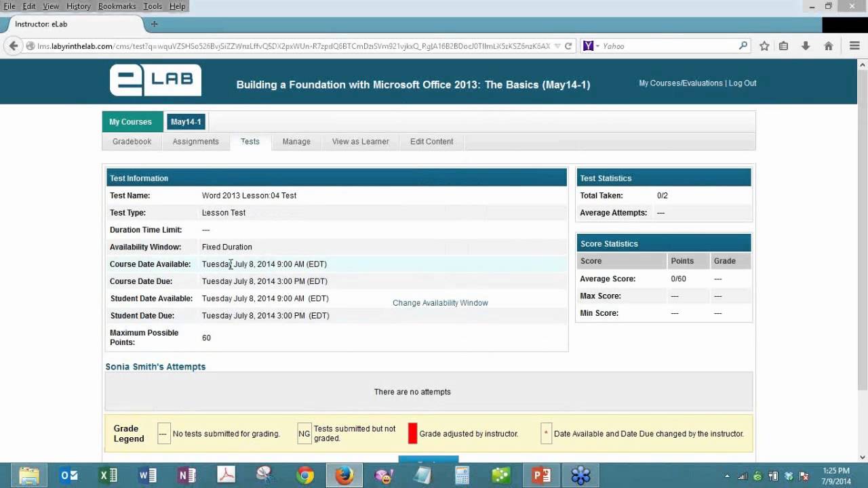This screenshot has height=488, width=868.
Task: Open the View as Learner tab
Action: coord(361,142)
